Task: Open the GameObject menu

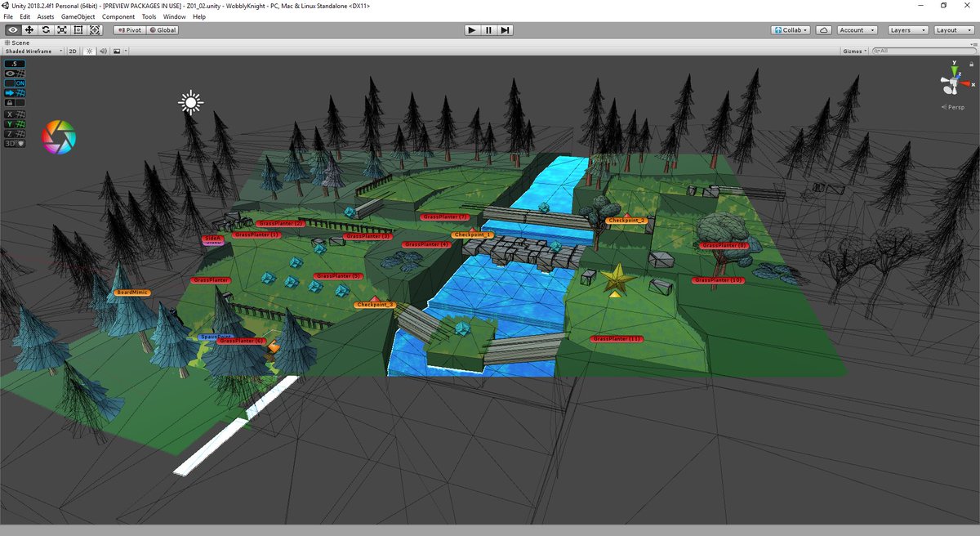Action: pos(78,16)
